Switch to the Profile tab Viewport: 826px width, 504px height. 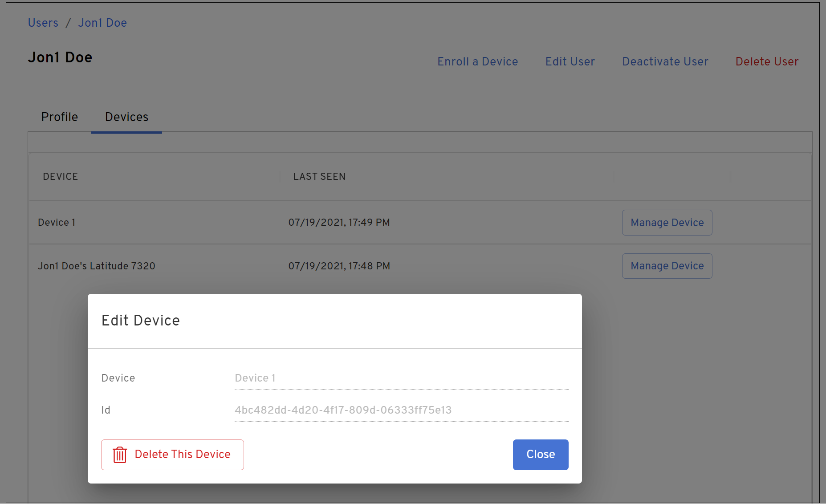60,117
